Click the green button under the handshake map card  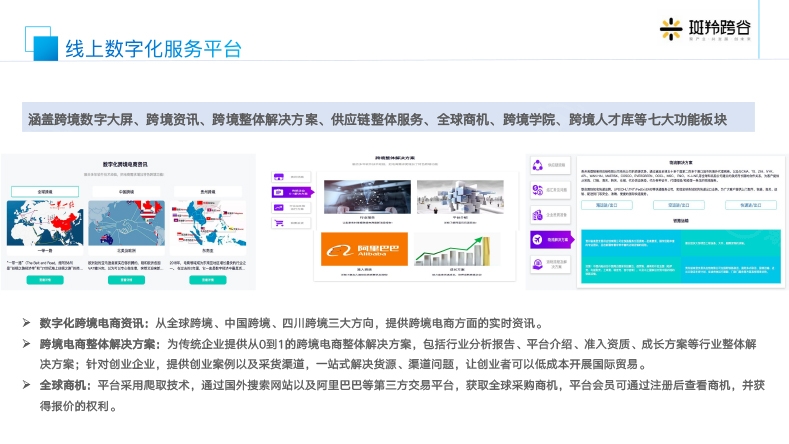tap(126, 280)
